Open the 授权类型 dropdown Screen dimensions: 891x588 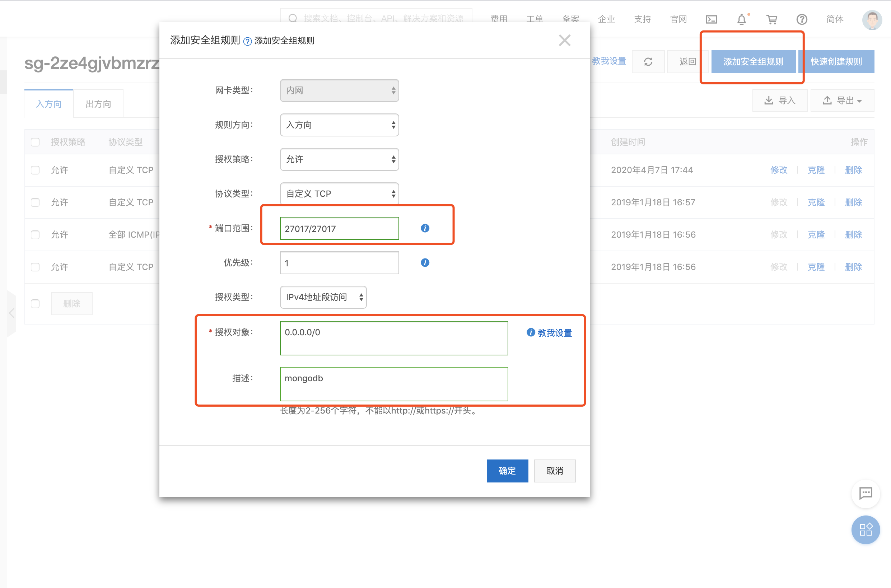pos(323,297)
